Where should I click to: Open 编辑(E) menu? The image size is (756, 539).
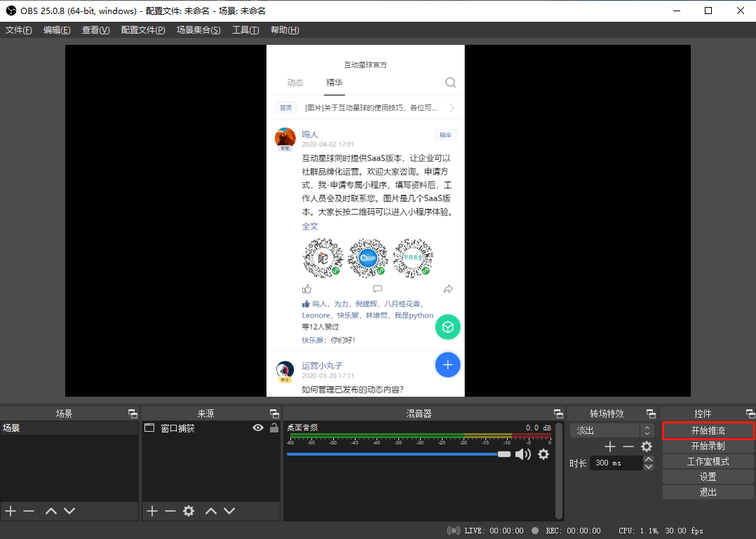pyautogui.click(x=56, y=30)
